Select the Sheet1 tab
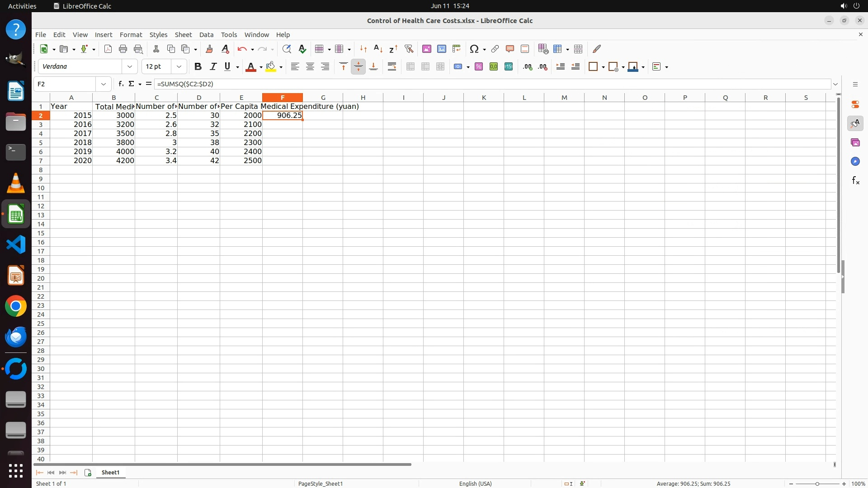 [110, 473]
